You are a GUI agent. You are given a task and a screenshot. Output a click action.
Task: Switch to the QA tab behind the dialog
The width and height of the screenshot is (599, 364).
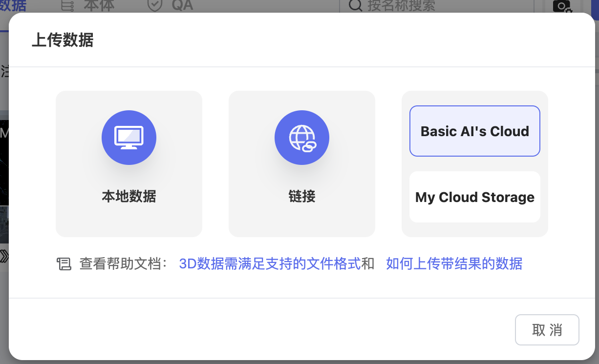(170, 6)
